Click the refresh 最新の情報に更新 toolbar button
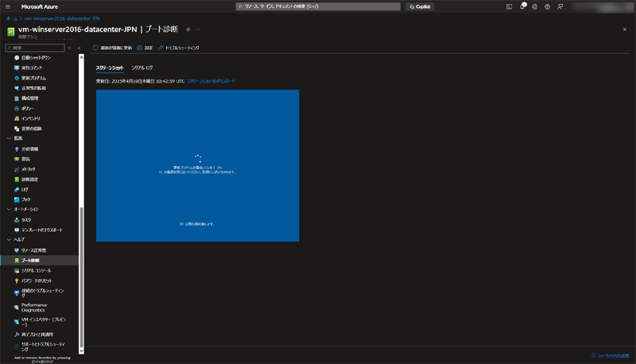Image resolution: width=636 pixels, height=364 pixels. [x=112, y=48]
